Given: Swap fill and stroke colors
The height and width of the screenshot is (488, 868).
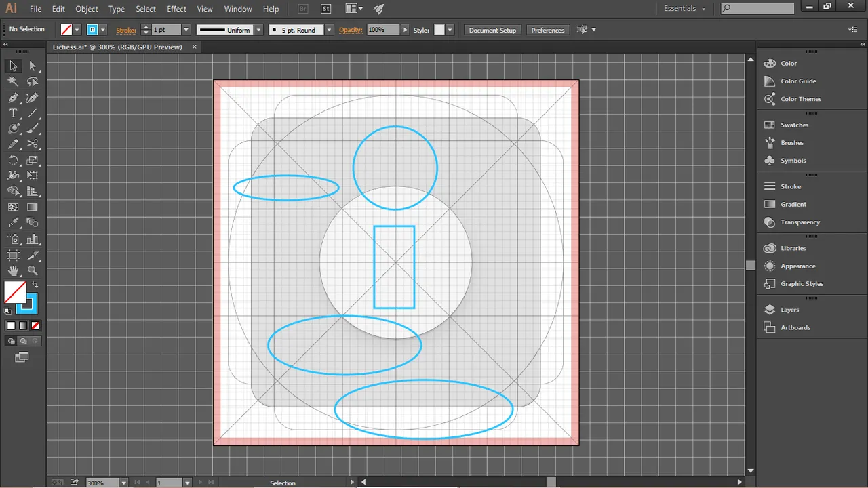Looking at the screenshot, I should 35,285.
